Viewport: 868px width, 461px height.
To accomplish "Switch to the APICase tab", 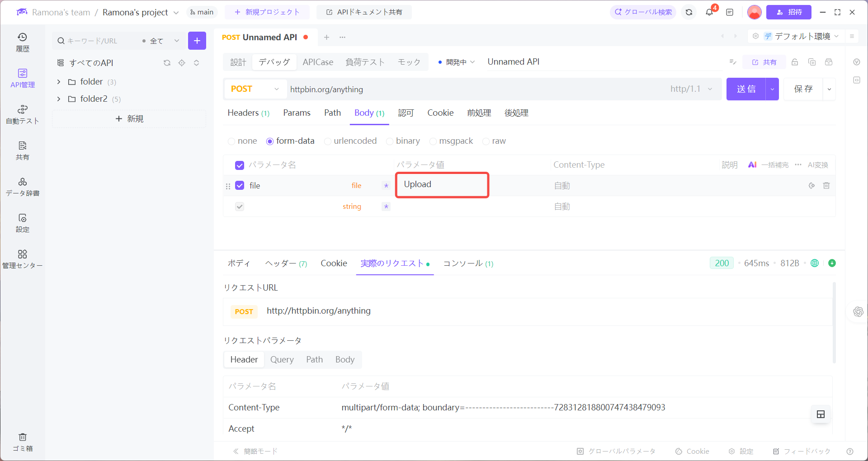I will click(x=318, y=62).
